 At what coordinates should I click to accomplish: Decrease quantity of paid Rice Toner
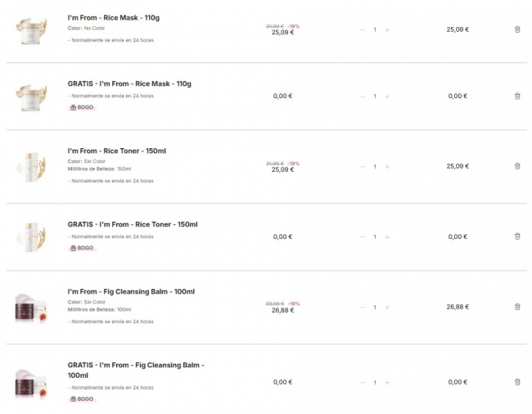(363, 166)
